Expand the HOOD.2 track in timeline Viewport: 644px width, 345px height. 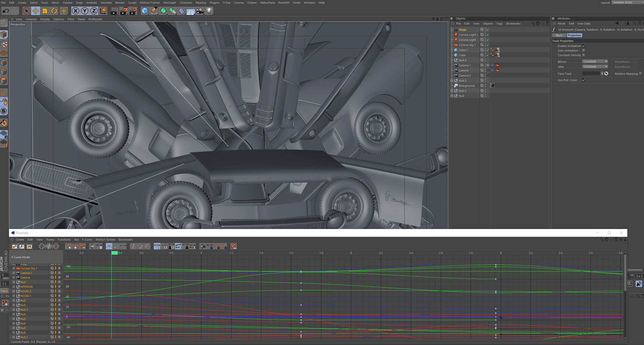(14, 291)
